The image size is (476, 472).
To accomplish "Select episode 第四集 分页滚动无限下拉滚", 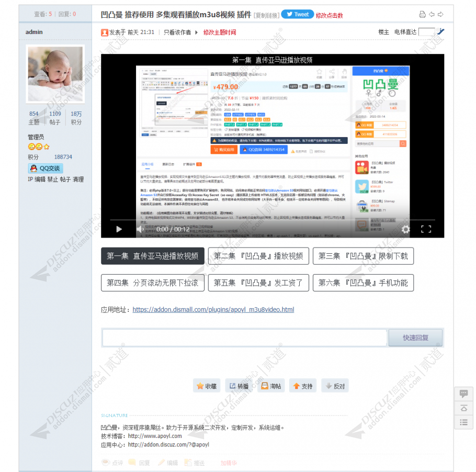I will pos(152,283).
